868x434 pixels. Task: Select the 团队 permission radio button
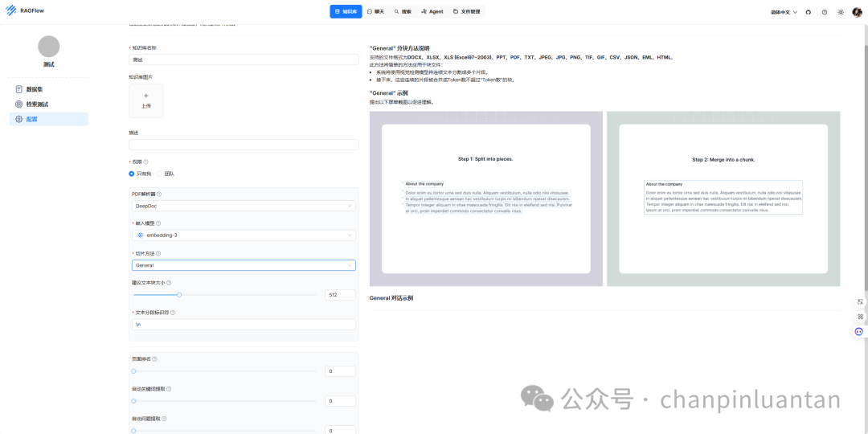pyautogui.click(x=159, y=174)
